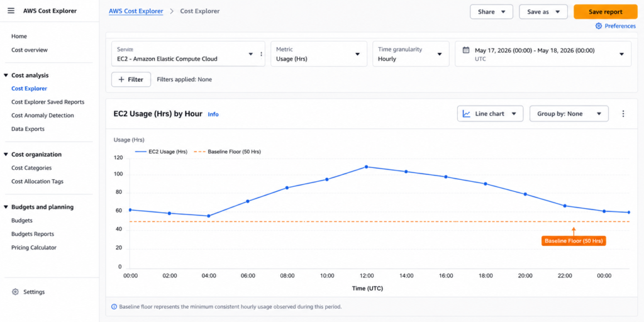The width and height of the screenshot is (644, 322).
Task: Open Pricing Calculator in the sidebar
Action: 34,248
